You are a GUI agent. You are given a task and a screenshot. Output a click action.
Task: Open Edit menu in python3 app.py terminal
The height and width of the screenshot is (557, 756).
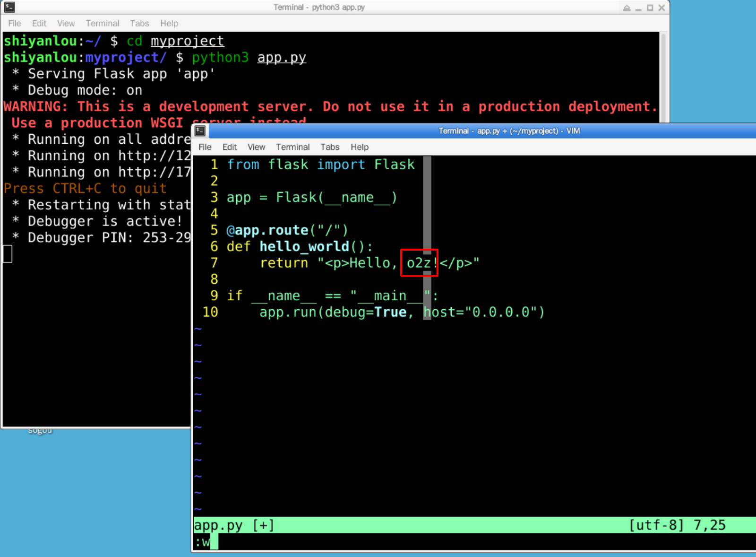(x=39, y=23)
